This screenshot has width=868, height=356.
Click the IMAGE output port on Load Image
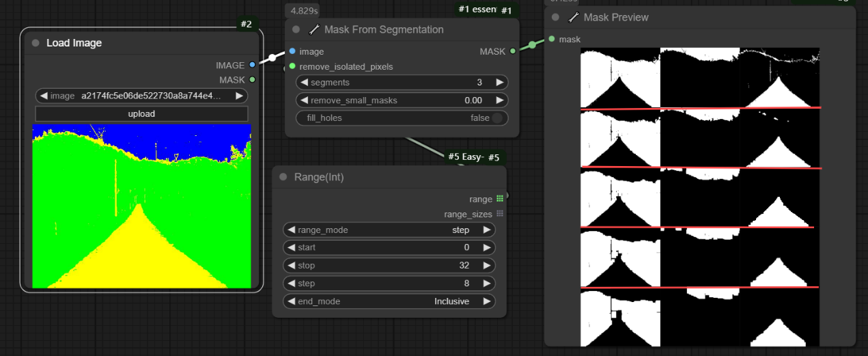252,65
